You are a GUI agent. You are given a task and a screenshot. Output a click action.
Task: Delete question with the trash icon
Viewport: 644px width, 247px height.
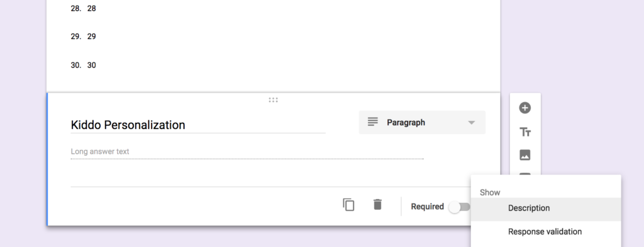[x=377, y=204]
